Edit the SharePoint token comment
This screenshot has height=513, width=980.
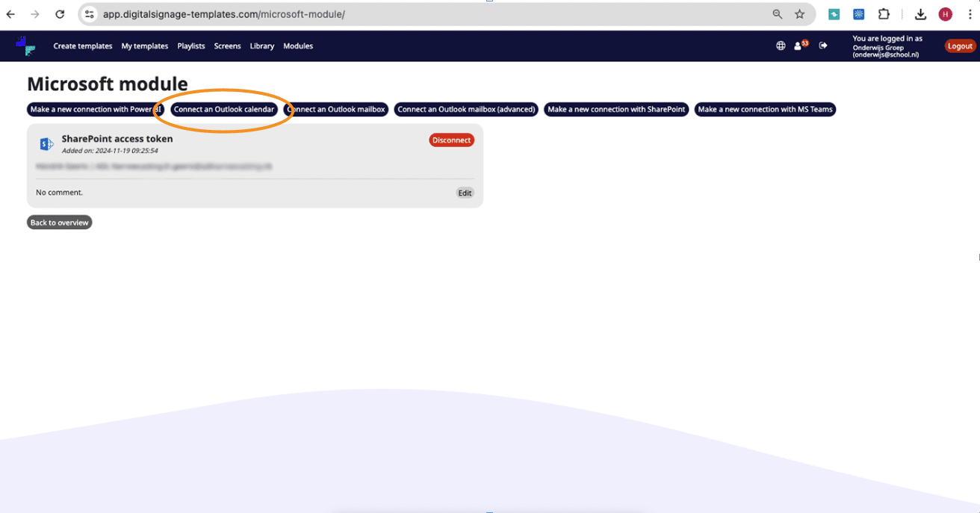(x=465, y=193)
